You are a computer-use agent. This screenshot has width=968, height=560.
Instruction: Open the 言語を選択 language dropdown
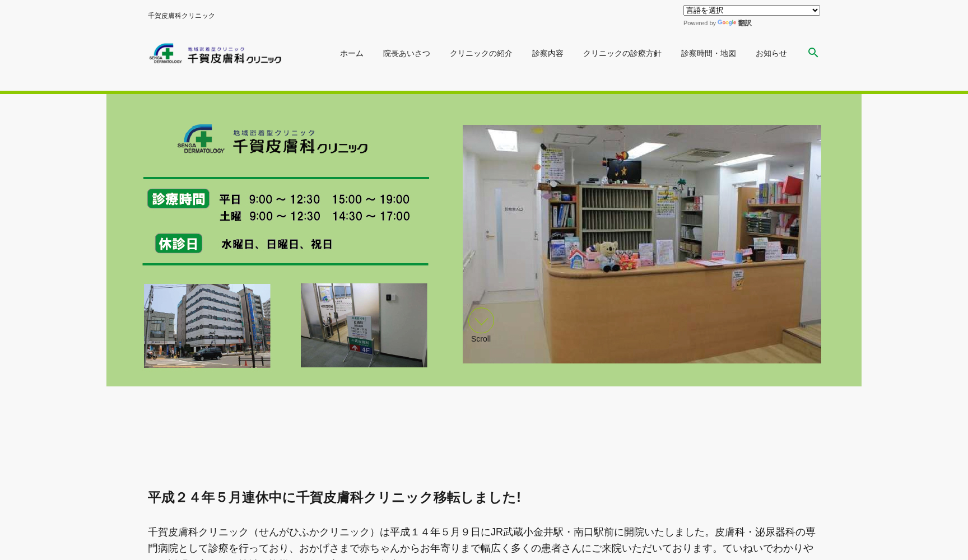(751, 10)
